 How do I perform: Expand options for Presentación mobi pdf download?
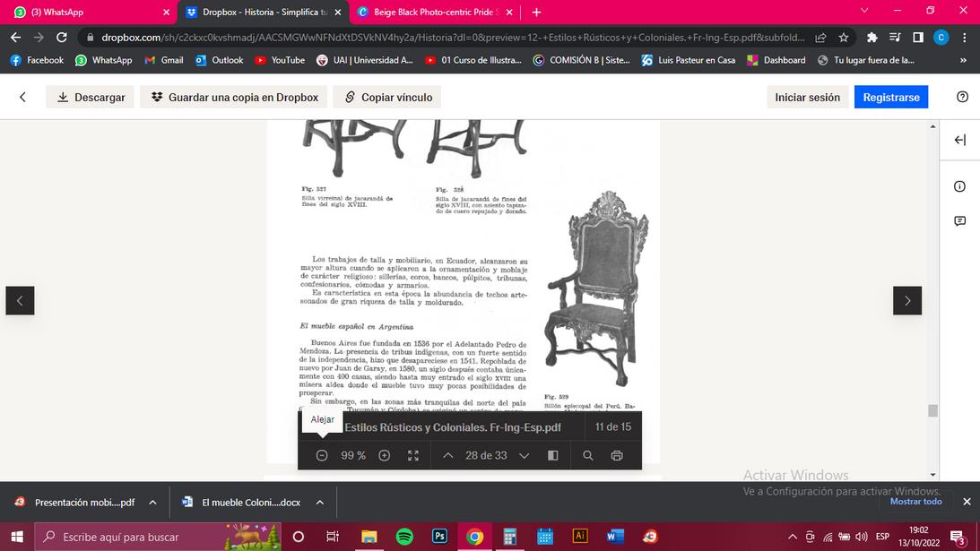(152, 503)
